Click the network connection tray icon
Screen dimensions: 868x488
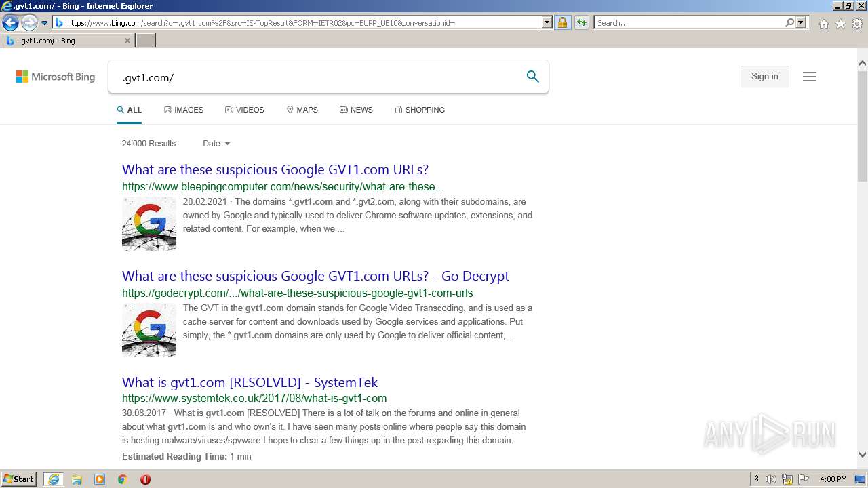pos(787,479)
